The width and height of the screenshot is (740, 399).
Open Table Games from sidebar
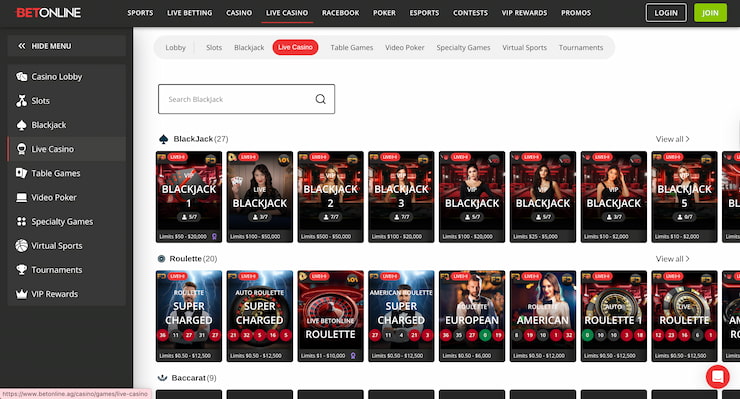click(x=67, y=173)
